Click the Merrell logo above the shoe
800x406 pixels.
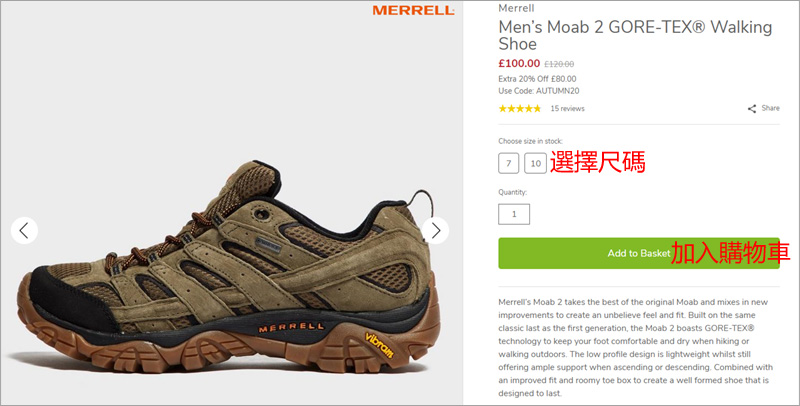click(413, 10)
